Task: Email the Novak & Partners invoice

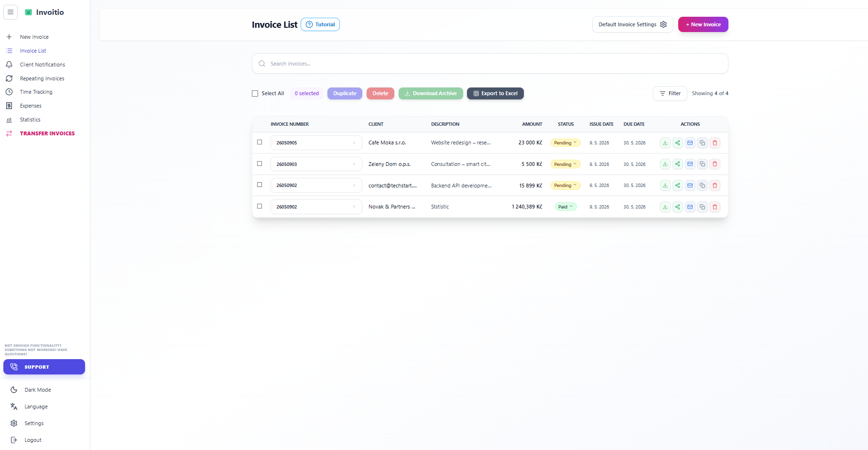Action: pos(690,207)
